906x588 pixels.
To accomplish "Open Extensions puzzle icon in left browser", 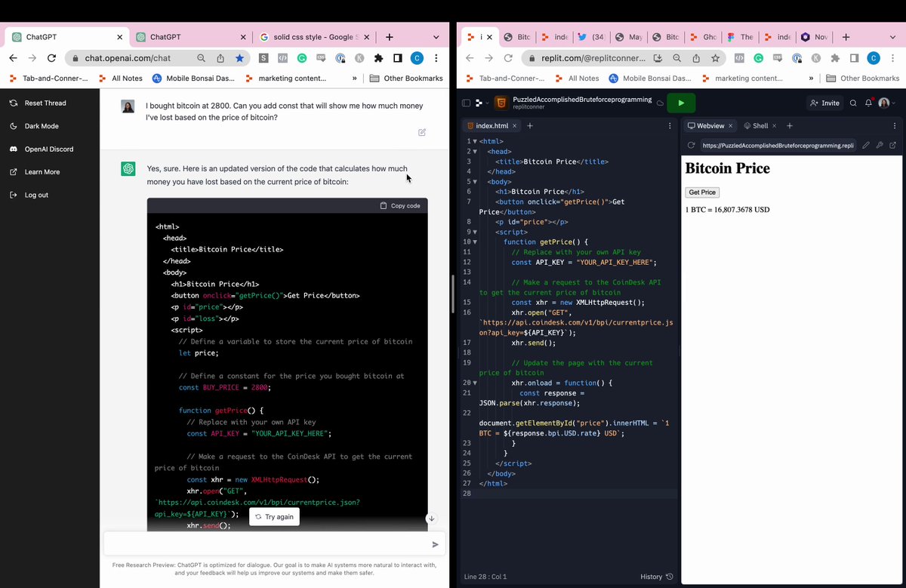I will coord(377,58).
